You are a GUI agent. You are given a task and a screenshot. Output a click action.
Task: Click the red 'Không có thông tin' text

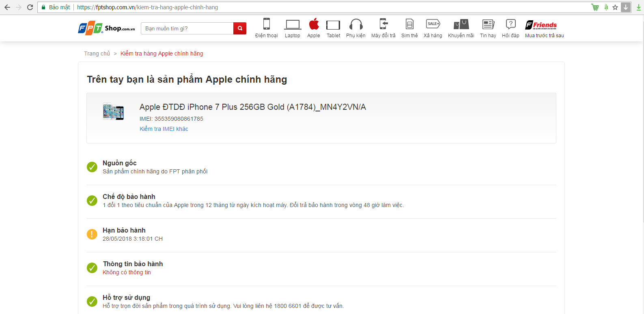click(127, 272)
